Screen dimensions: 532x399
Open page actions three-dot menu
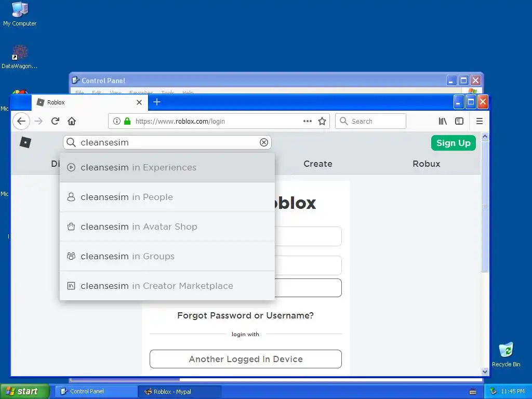coord(308,121)
